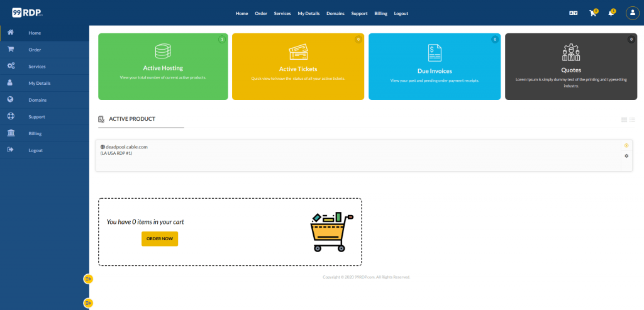The height and width of the screenshot is (310, 644).
Task: Check the notifications bell icon
Action: pos(610,13)
